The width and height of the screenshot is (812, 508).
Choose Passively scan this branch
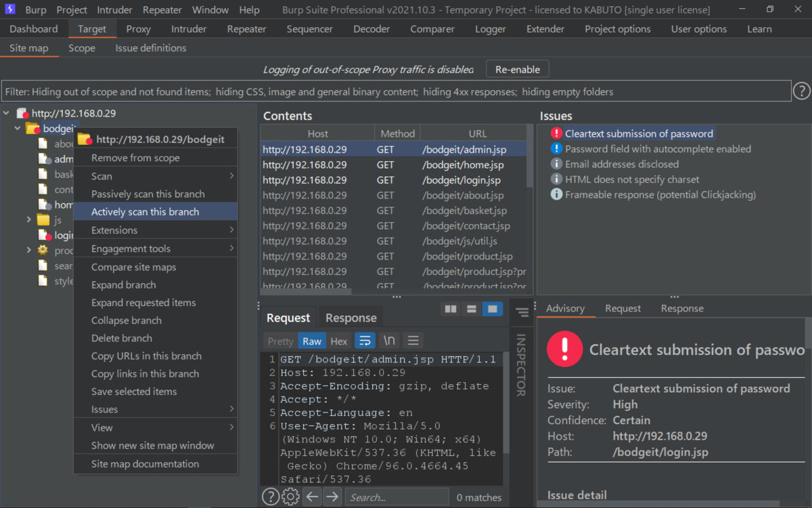coord(156,194)
